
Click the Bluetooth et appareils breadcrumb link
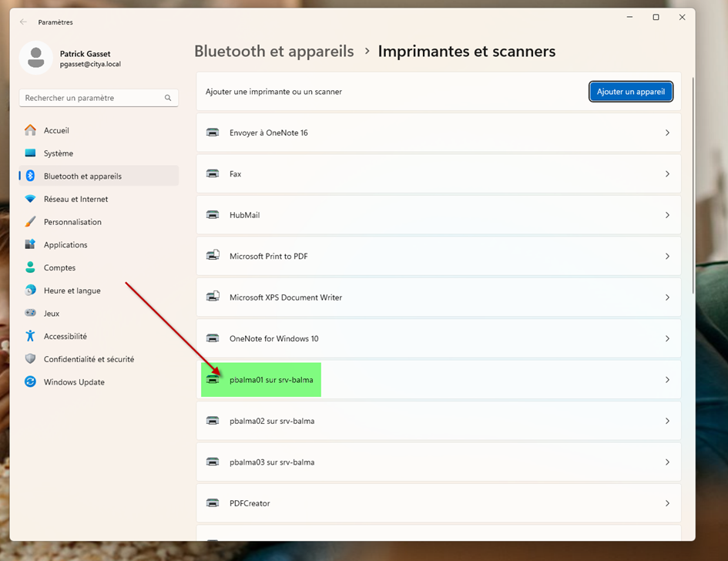(x=273, y=52)
